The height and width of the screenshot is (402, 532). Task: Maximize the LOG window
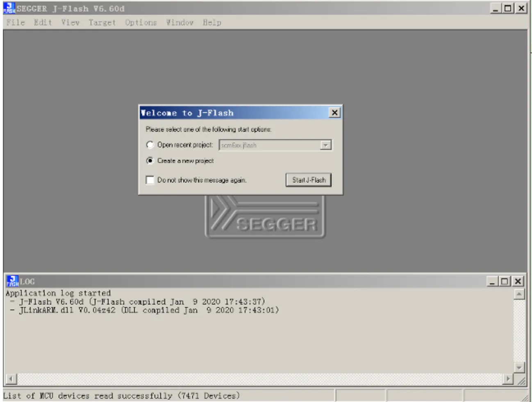(505, 281)
